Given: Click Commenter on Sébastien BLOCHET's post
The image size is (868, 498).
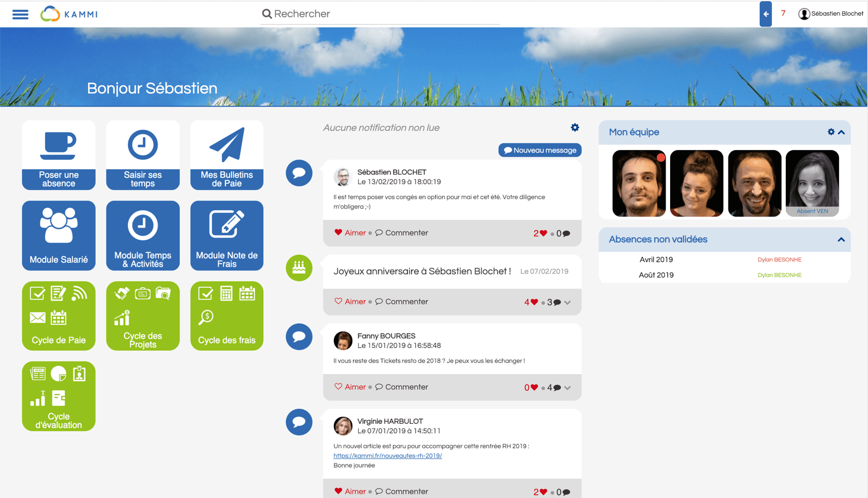Looking at the screenshot, I should [402, 233].
